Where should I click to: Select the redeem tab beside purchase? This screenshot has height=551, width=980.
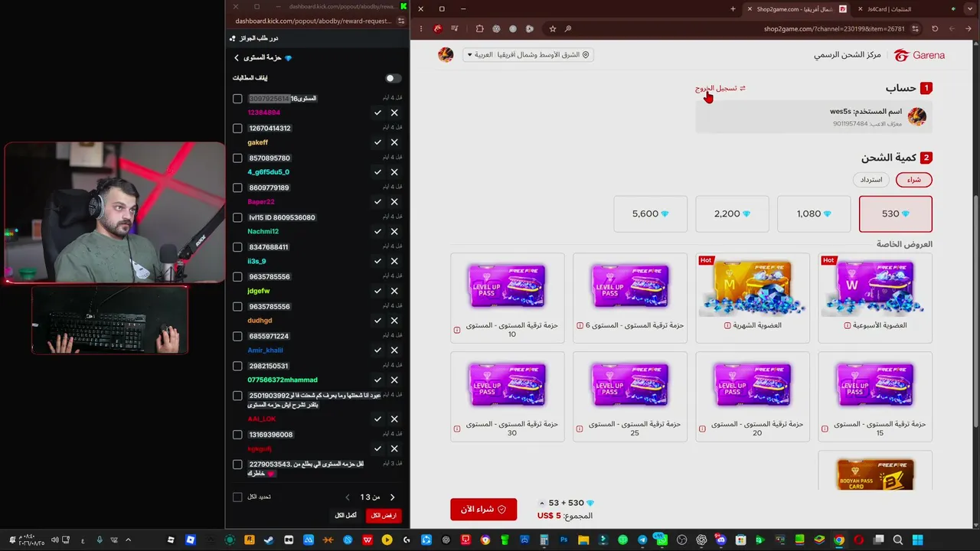pyautogui.click(x=871, y=180)
